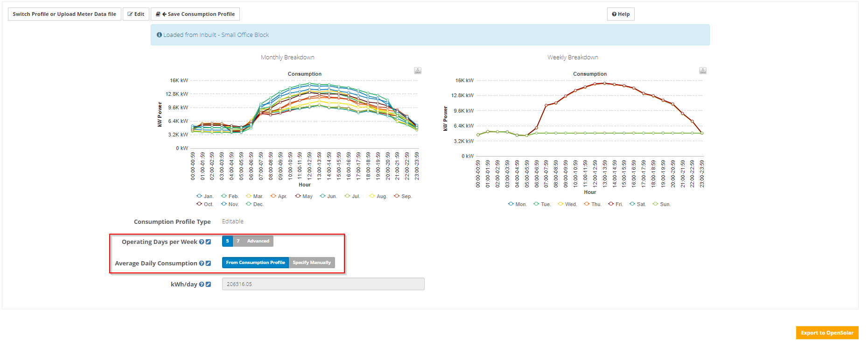Viewport: 868px width, 357px height.
Task: Toggle the Sun. series in weekly legend
Action: [x=661, y=204]
